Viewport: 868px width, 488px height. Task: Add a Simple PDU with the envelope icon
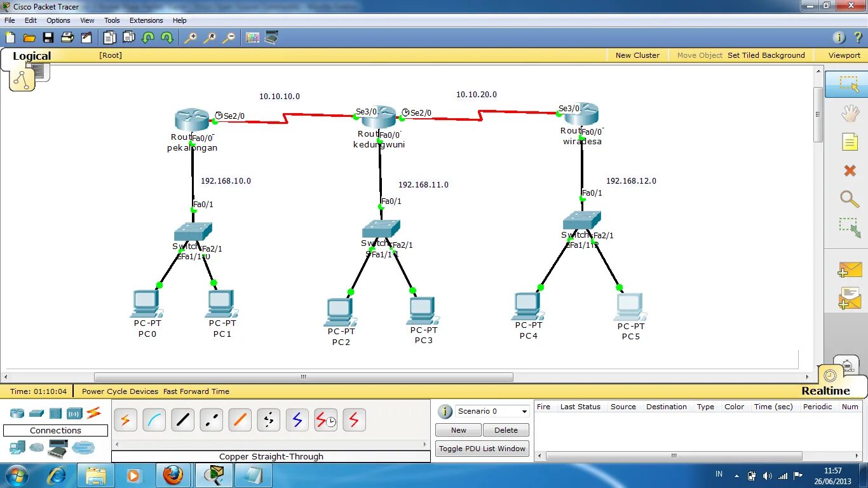[850, 269]
